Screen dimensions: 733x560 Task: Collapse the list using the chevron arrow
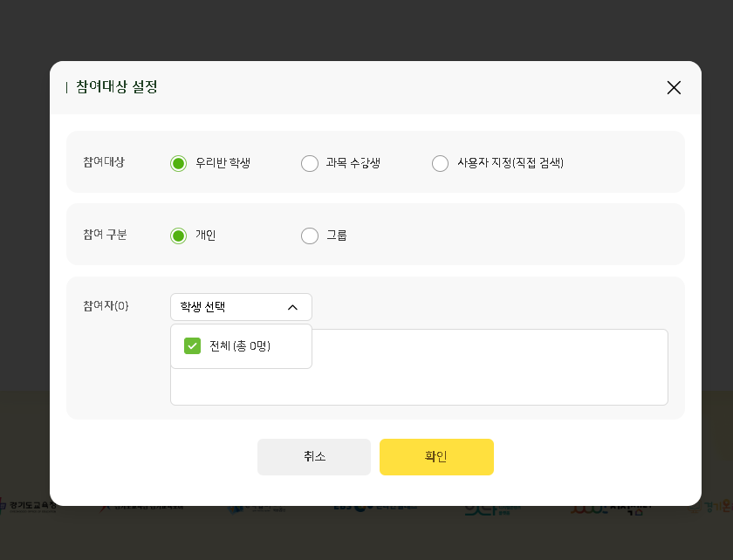coord(292,307)
